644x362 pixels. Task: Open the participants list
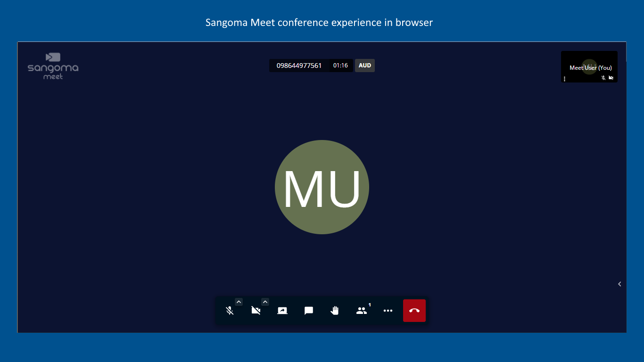(x=362, y=311)
